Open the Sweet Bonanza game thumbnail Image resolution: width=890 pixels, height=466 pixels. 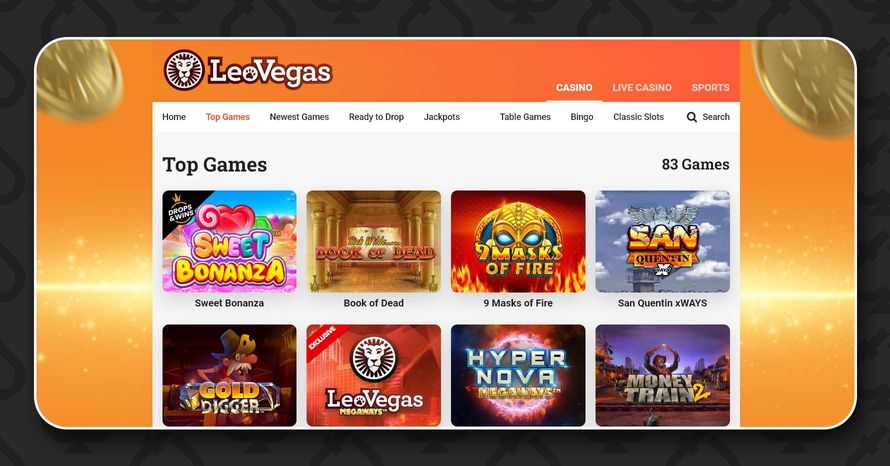[229, 241]
